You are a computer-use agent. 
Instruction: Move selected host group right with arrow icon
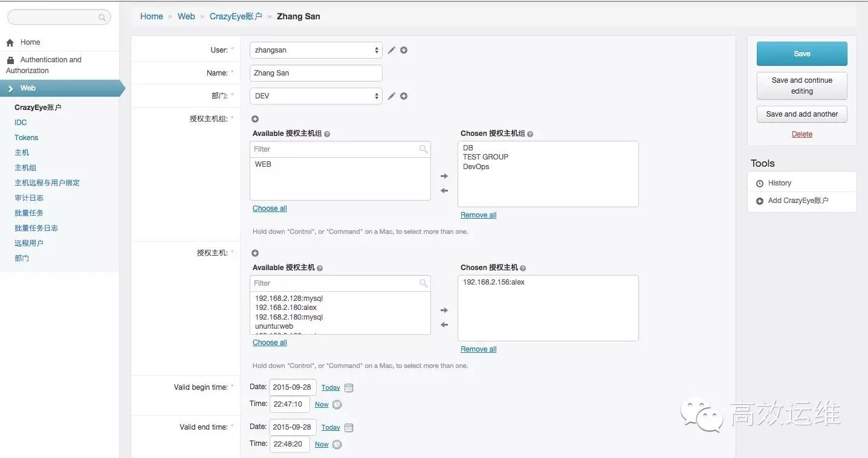pyautogui.click(x=444, y=176)
